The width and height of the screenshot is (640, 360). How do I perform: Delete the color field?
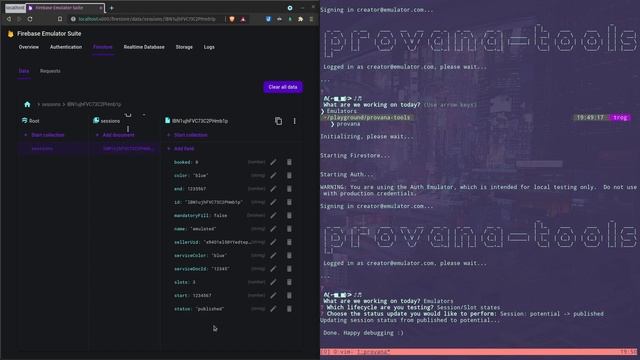[x=289, y=176]
